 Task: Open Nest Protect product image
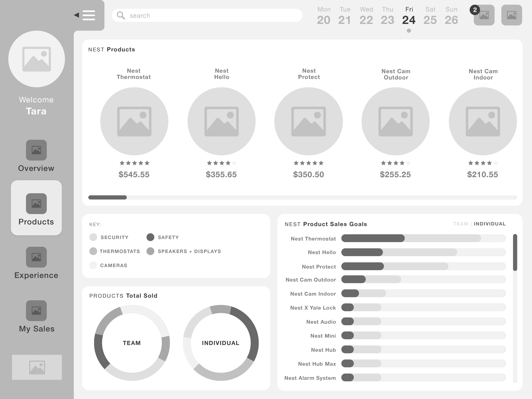309,121
